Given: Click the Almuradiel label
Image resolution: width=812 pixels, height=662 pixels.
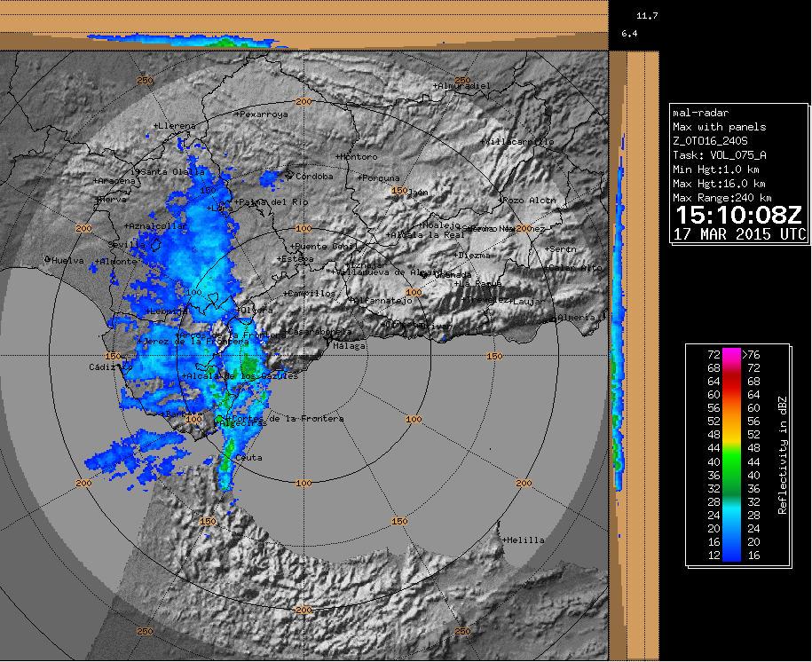Looking at the screenshot, I should click(462, 85).
